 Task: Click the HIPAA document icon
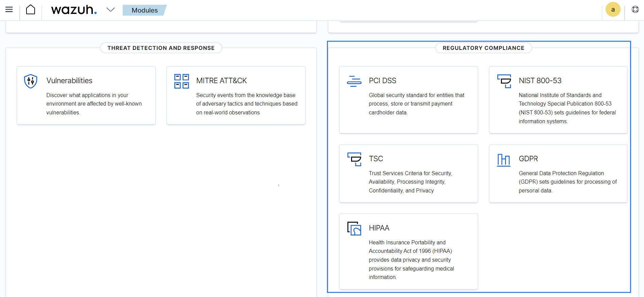tap(354, 228)
